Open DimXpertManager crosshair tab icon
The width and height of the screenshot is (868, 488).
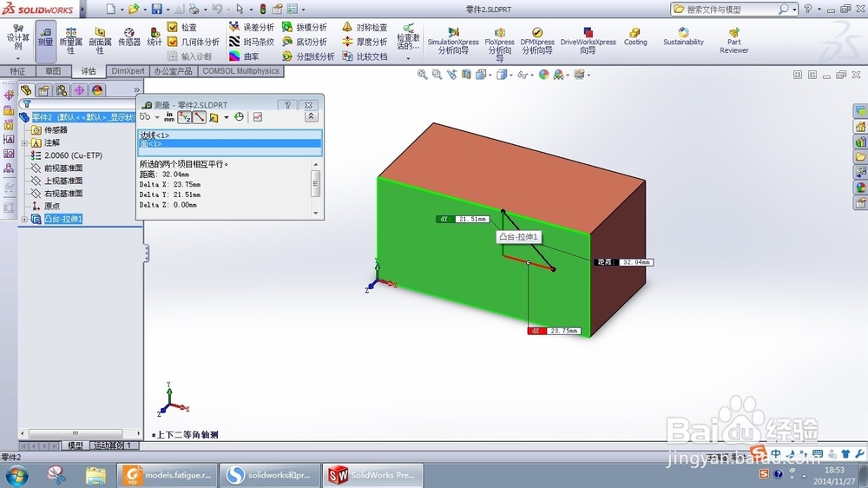79,90
